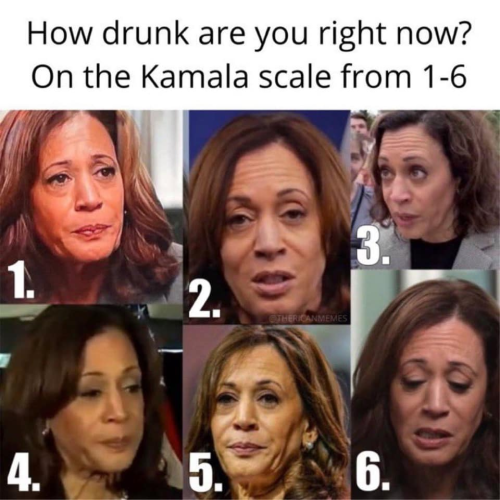The image size is (500, 500).
Task: Click the @THERICANMEMES watermark text
Action: tap(309, 317)
